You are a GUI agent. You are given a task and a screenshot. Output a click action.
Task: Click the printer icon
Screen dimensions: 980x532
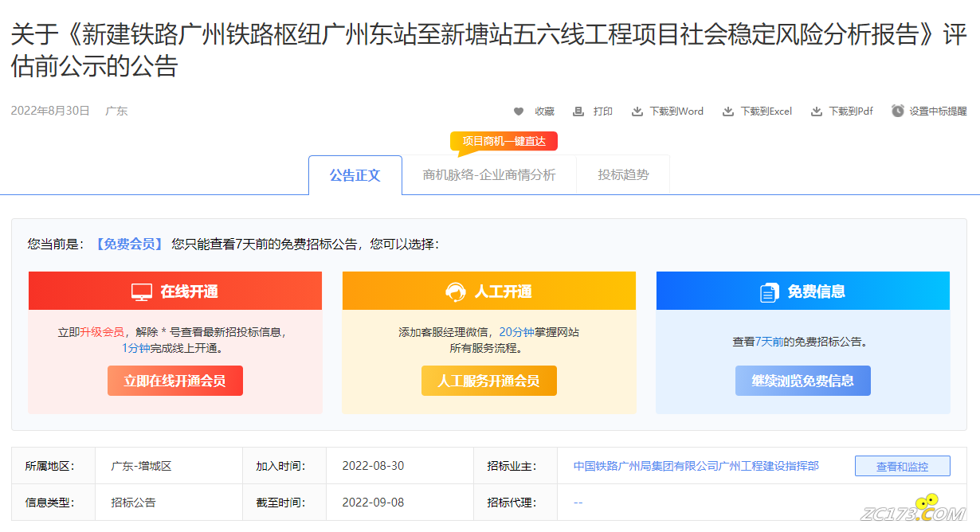pos(578,111)
